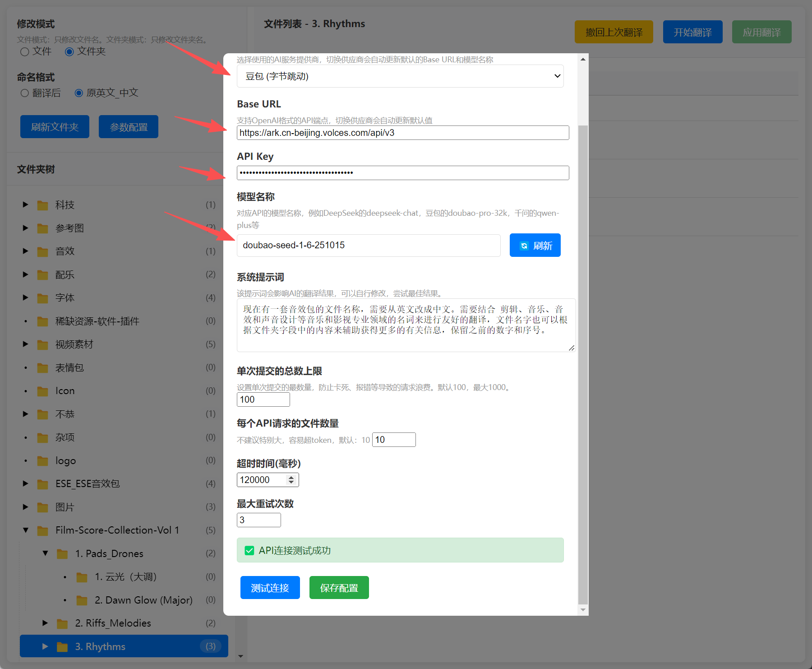
Task: Select the 原英文_中文 naming format radio
Action: [x=79, y=93]
